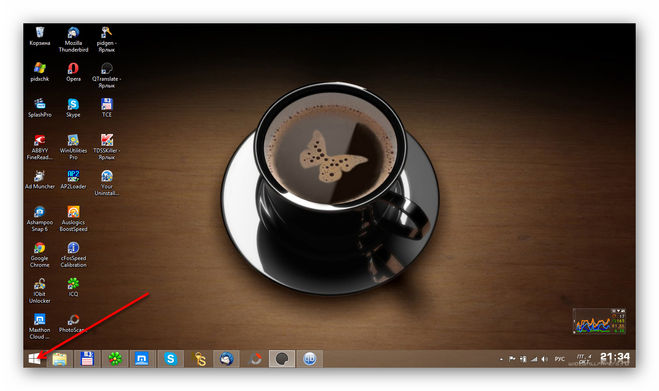The image size is (659, 391).
Task: Select the ABBYY FineReader desktop icon
Action: click(x=40, y=147)
